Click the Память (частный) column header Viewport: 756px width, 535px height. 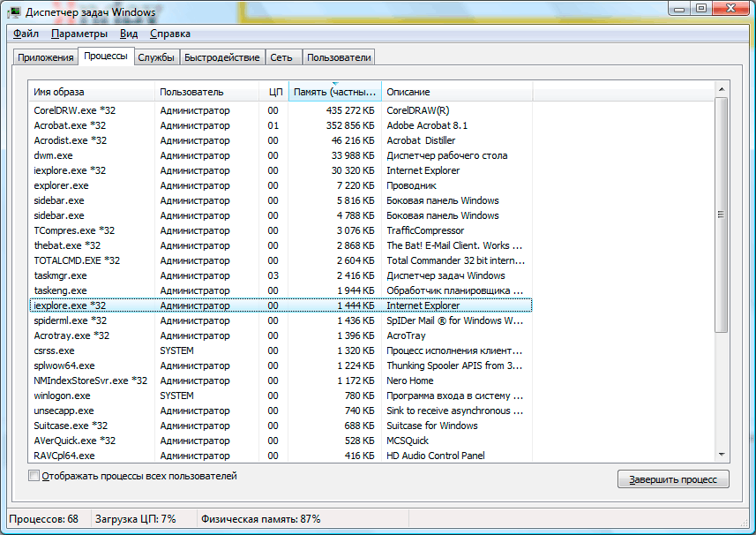pyautogui.click(x=335, y=92)
